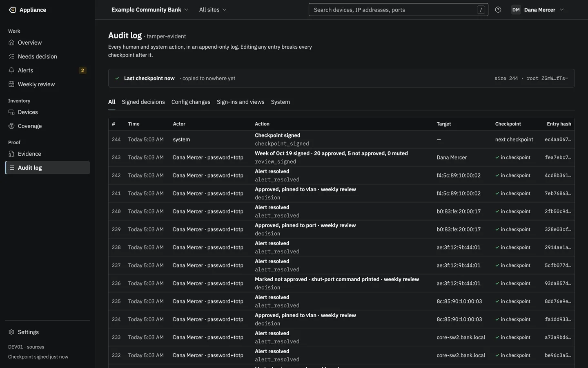Click the Needs decision list icon
The image size is (588, 368).
point(11,56)
